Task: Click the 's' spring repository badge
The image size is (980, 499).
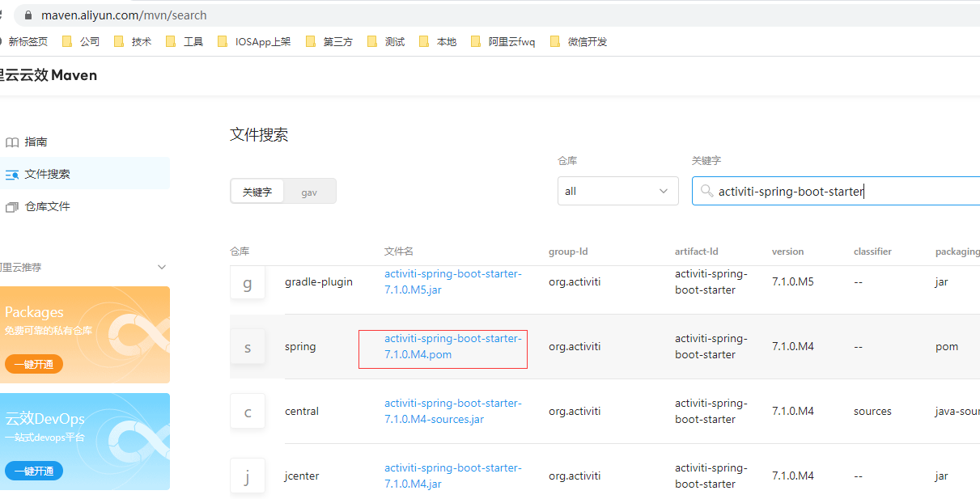Action: (x=248, y=347)
